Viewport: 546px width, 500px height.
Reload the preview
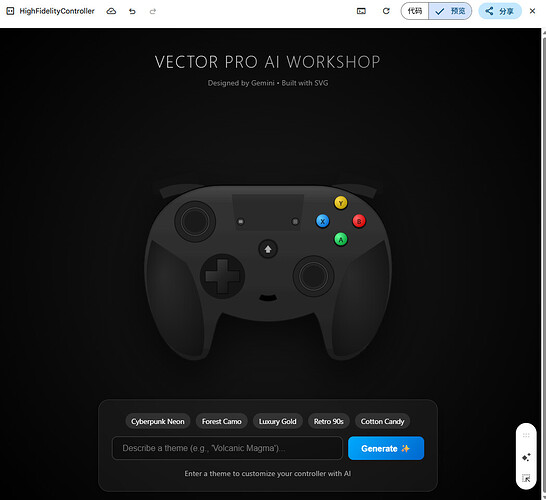(386, 11)
